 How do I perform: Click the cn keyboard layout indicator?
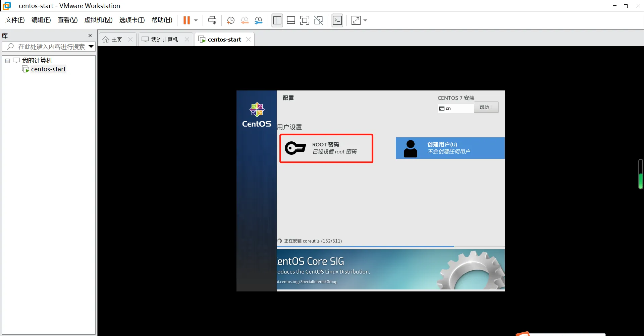click(x=455, y=108)
